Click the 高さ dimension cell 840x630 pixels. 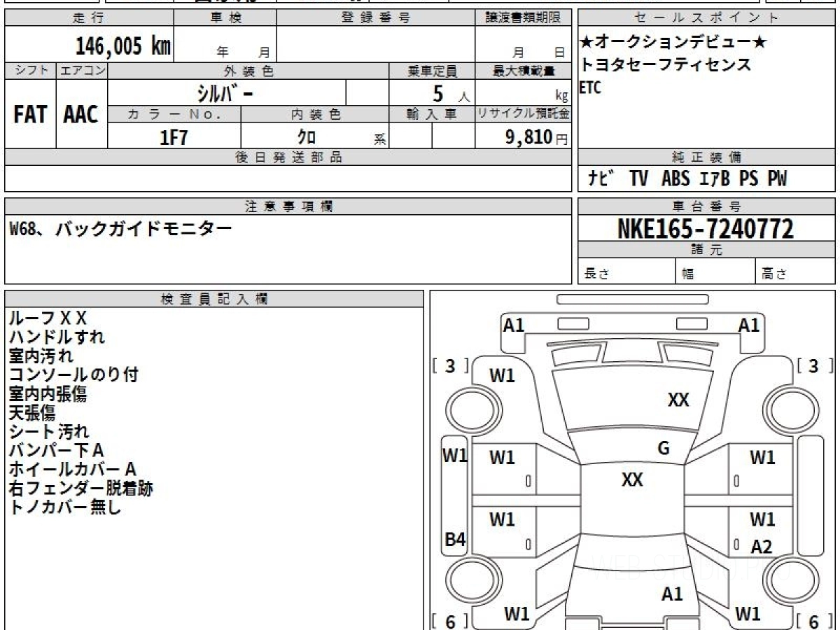click(795, 272)
